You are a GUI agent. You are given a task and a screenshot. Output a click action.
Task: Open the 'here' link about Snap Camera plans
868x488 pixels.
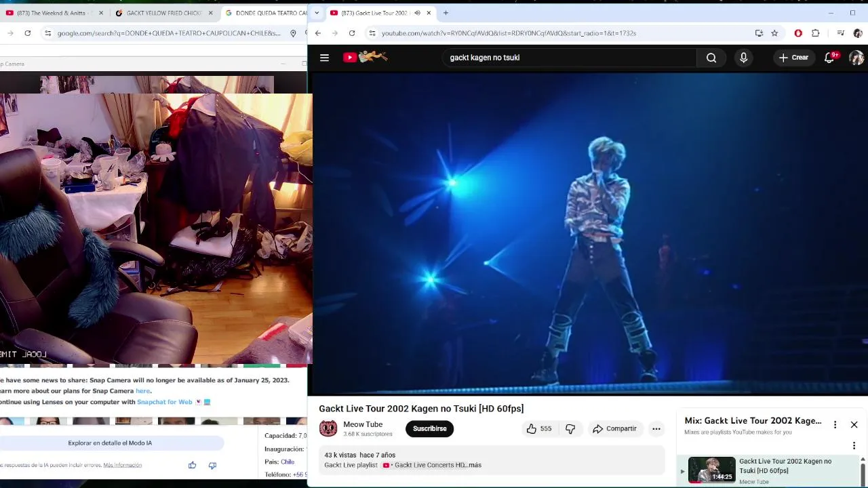click(x=142, y=391)
